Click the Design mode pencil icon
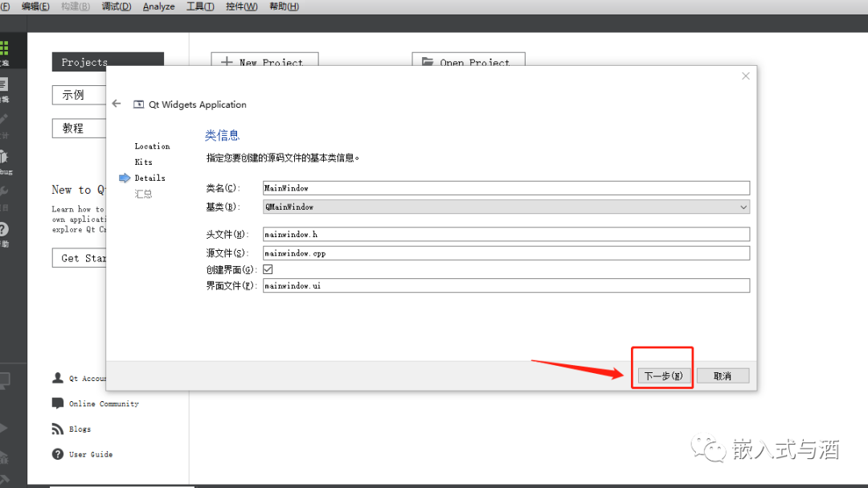 3,120
